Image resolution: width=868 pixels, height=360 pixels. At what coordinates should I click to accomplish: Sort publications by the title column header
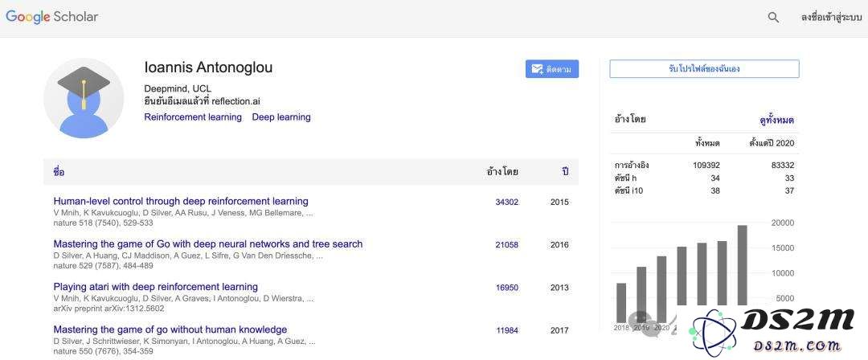(59, 172)
